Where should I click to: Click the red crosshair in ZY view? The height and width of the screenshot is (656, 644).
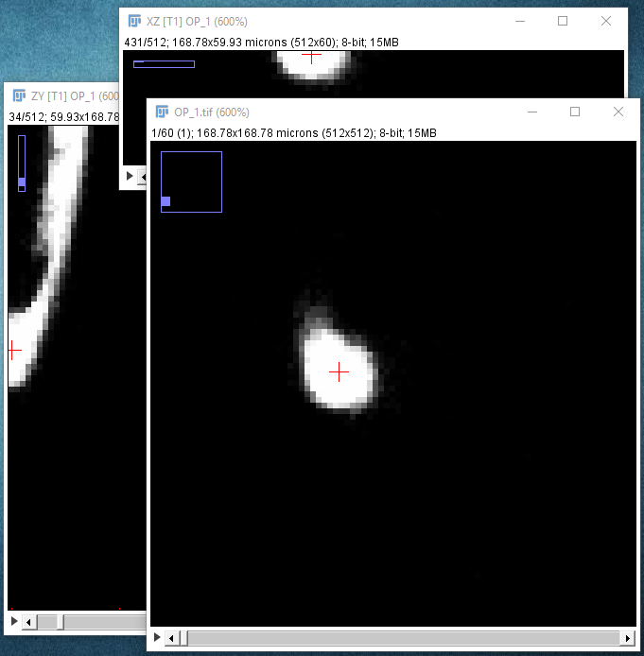coord(14,350)
